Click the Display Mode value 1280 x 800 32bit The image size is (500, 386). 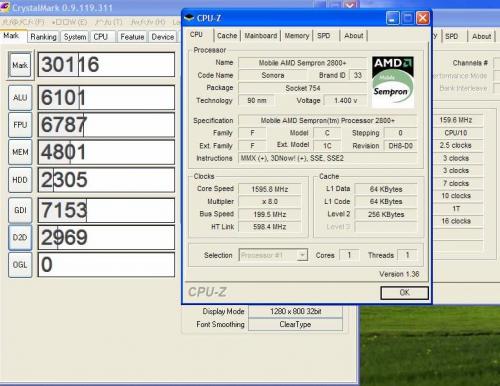tap(295, 311)
